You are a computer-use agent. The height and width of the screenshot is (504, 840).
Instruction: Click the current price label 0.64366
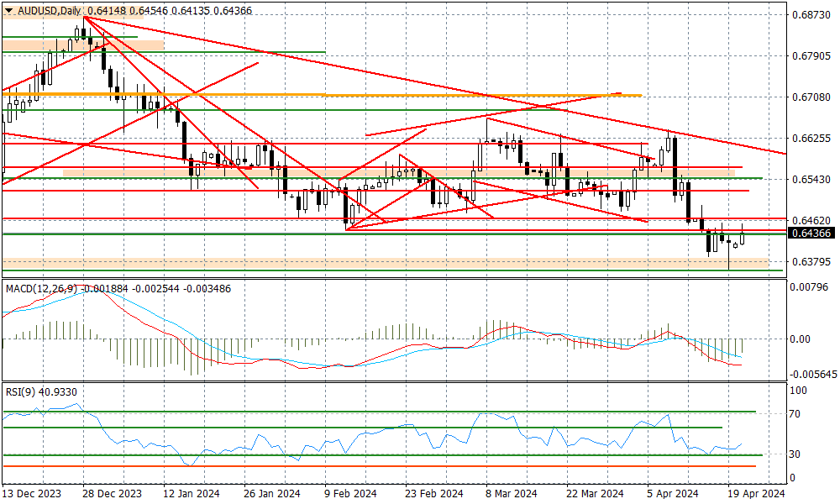811,233
